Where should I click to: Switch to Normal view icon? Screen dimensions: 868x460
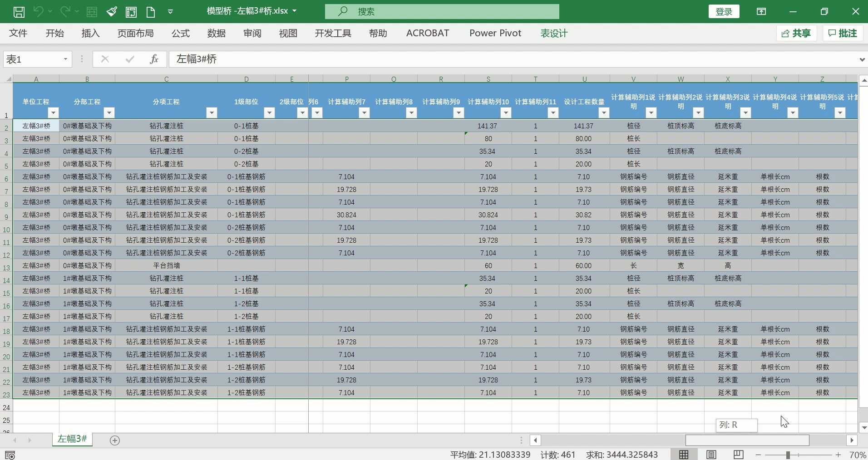[x=684, y=455]
